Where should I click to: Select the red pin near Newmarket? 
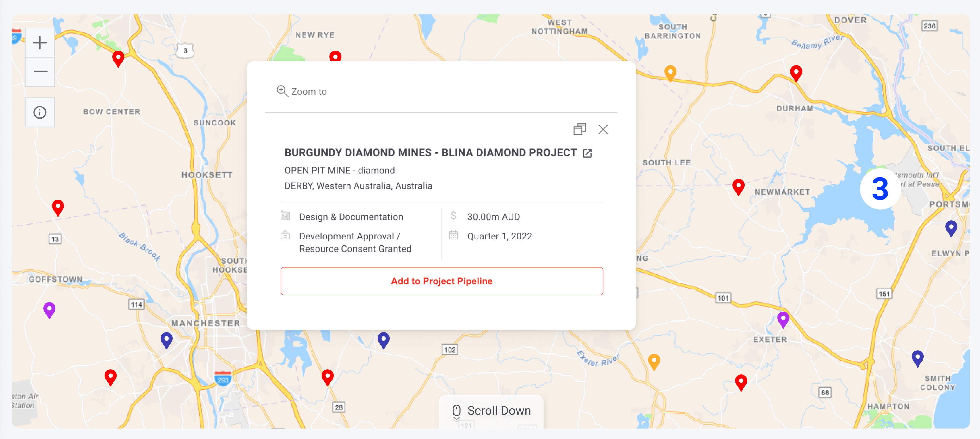738,186
